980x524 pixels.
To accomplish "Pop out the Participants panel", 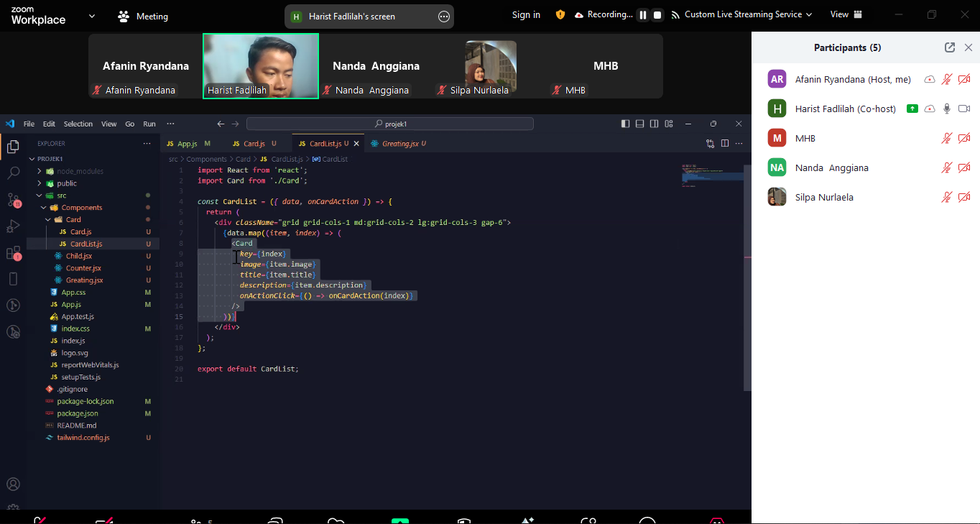I will [x=950, y=47].
